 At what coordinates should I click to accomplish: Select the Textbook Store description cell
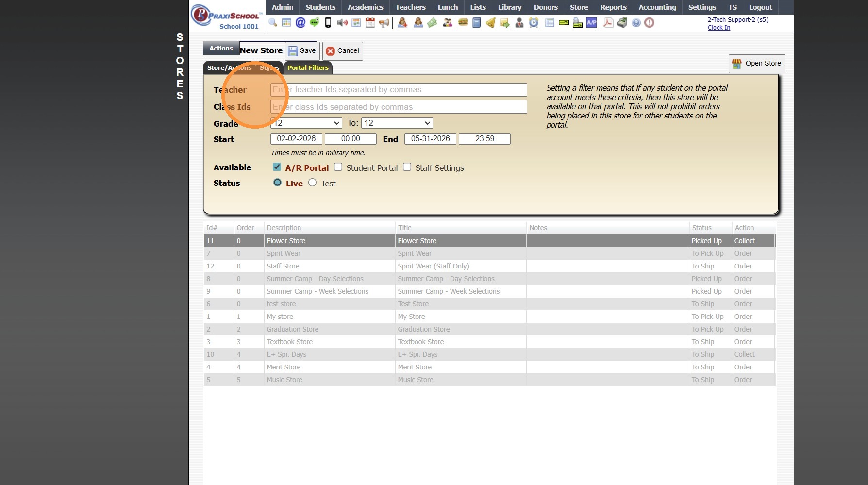click(x=330, y=342)
